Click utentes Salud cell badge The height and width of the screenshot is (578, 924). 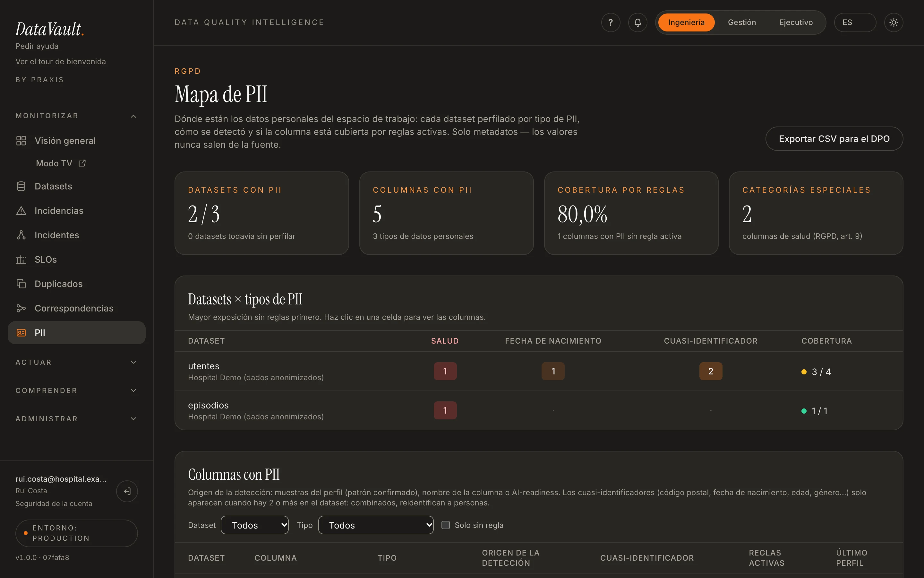pos(445,371)
